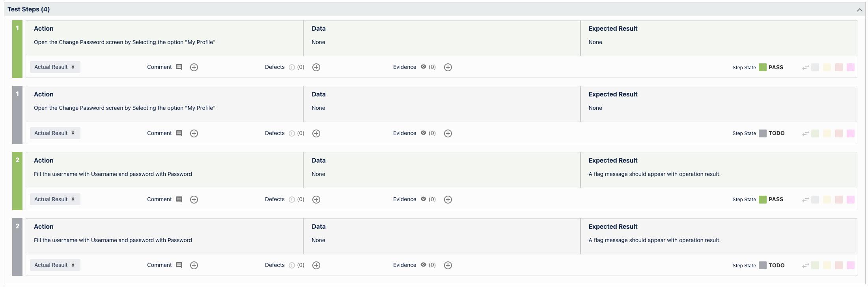Viewport: 868px width, 287px height.
Task: Set TODO step 1 to green pass swatch
Action: point(815,133)
